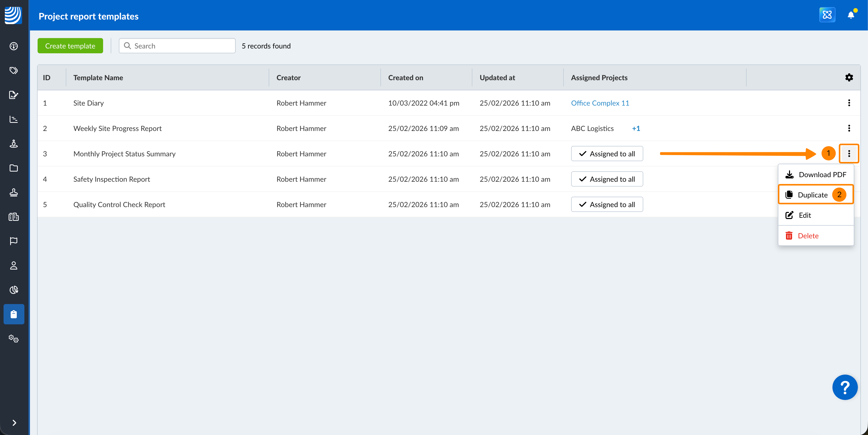Open three-dot menu for Weekly Site Progress Report
The height and width of the screenshot is (435, 868).
(849, 128)
